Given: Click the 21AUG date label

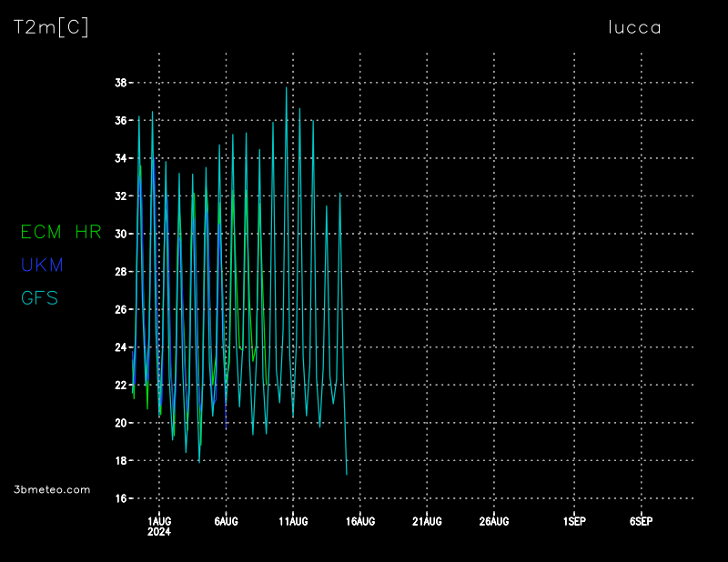Looking at the screenshot, I should [427, 521].
